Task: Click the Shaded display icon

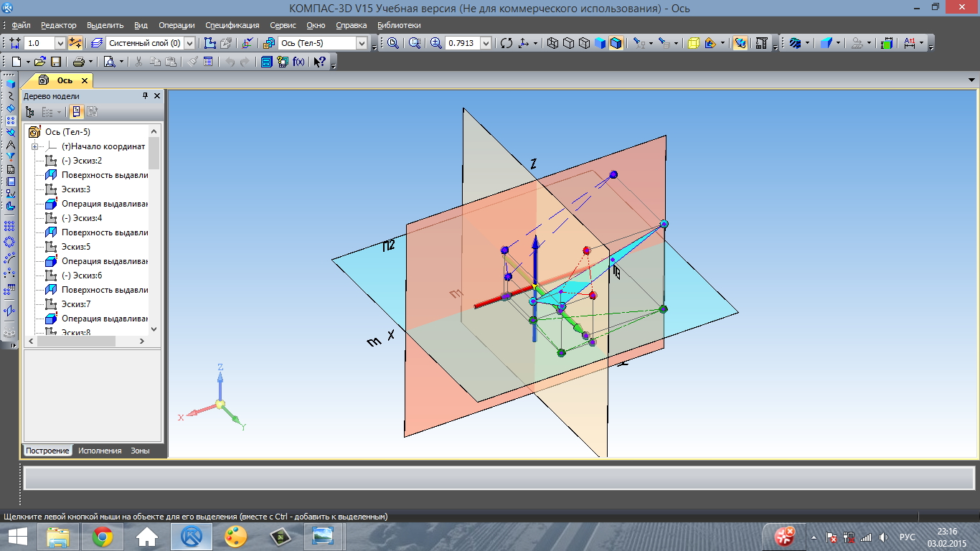Action: point(600,43)
